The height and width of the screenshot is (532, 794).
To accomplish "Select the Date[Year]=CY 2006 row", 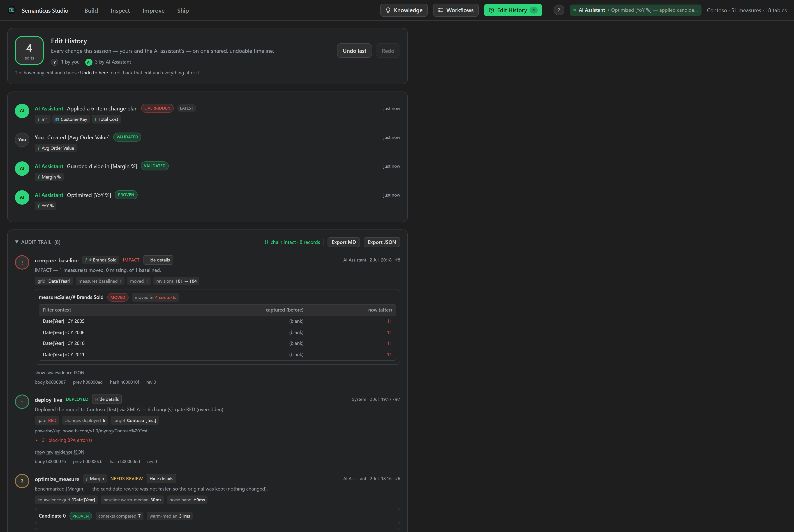I will click(x=217, y=332).
